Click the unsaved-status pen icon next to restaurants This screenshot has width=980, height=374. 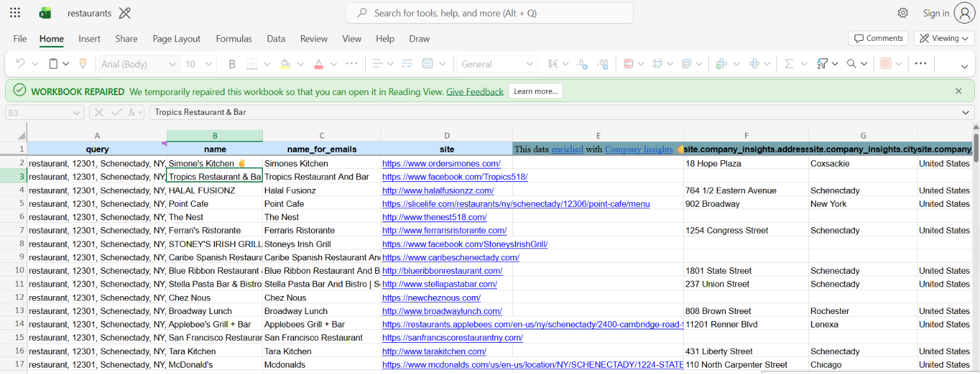tap(125, 13)
